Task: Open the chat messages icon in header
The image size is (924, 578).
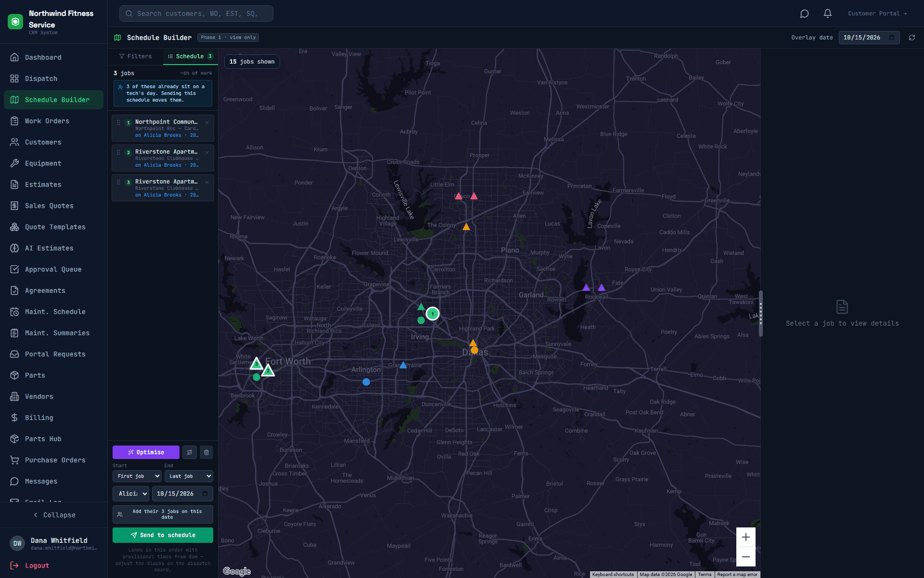Action: pos(804,13)
